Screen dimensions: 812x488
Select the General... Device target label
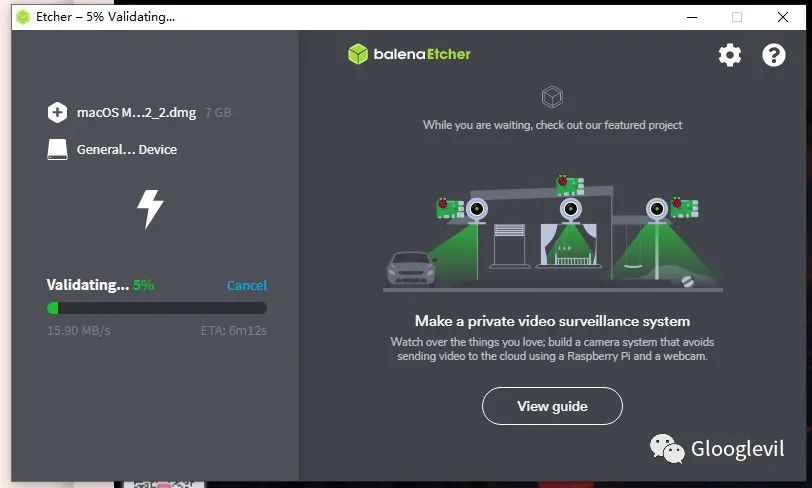tap(127, 150)
